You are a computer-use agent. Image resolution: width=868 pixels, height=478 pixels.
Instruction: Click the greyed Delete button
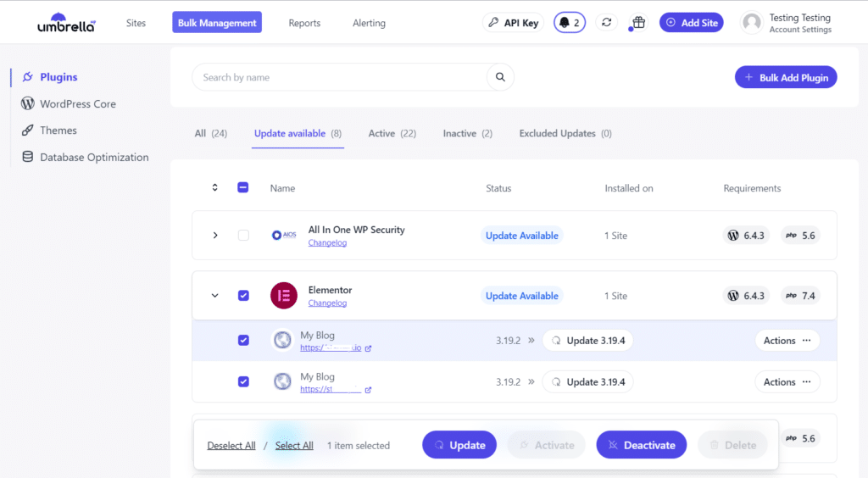tap(733, 445)
